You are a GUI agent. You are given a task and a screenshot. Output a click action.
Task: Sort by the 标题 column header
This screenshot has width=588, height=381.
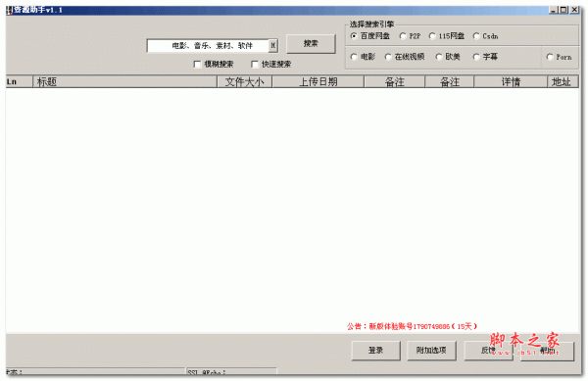(x=125, y=81)
